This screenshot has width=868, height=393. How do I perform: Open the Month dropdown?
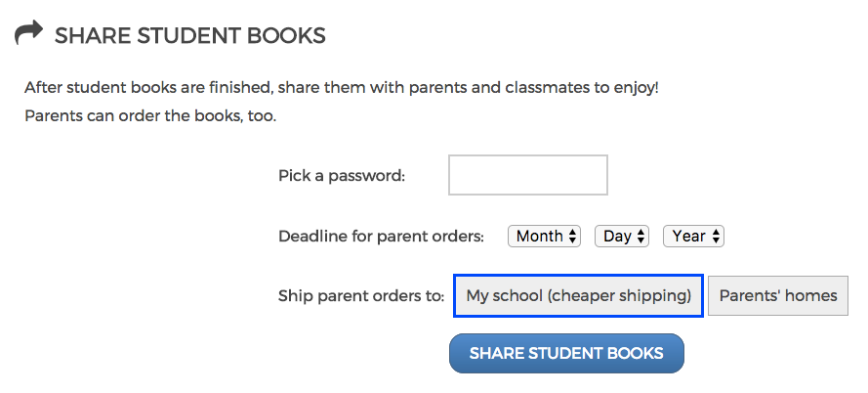tap(544, 237)
